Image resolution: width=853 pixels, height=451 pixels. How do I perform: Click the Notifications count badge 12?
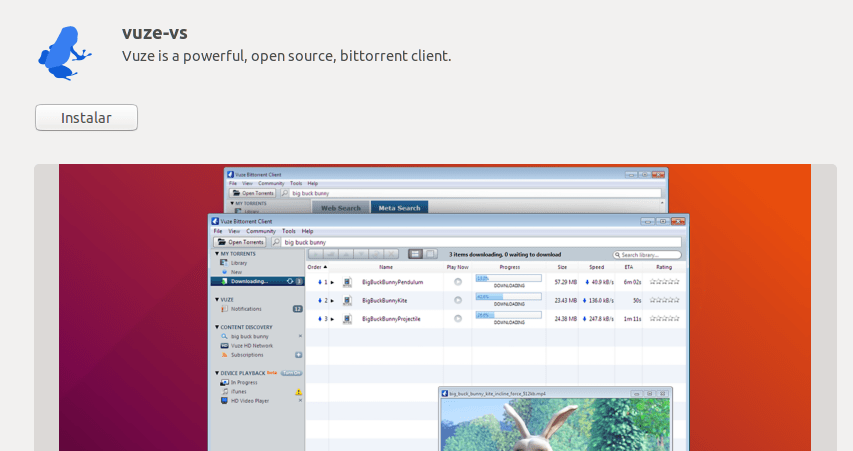(298, 309)
